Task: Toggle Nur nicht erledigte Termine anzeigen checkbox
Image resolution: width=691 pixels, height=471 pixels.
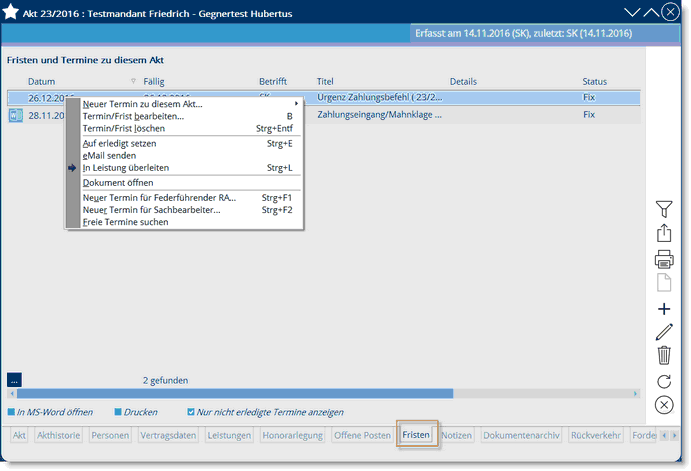Action: (x=190, y=412)
